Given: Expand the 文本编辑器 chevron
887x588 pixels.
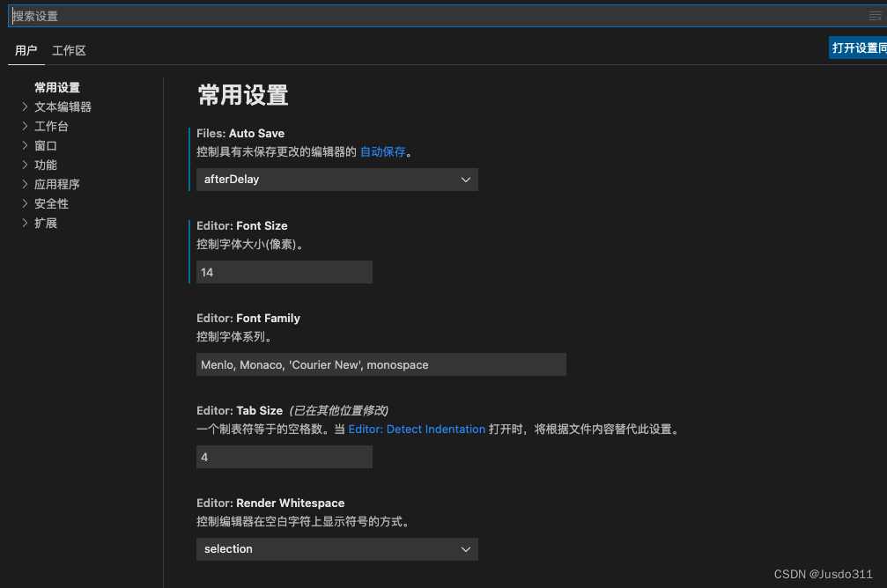Looking at the screenshot, I should tap(25, 107).
